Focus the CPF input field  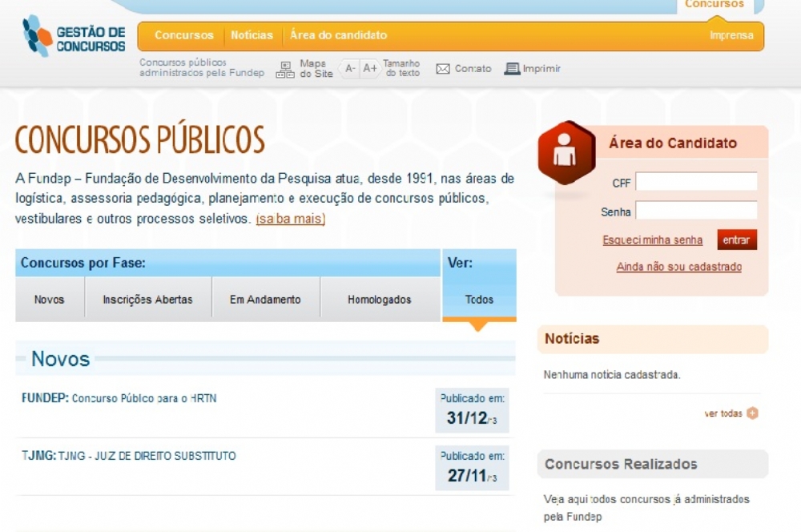tap(695, 182)
